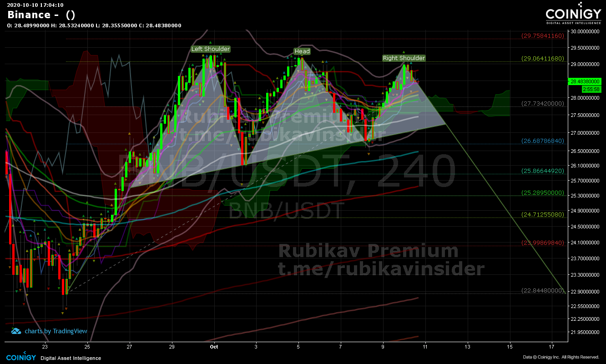Click the 'Oct' marker on the time axis

coord(214,347)
